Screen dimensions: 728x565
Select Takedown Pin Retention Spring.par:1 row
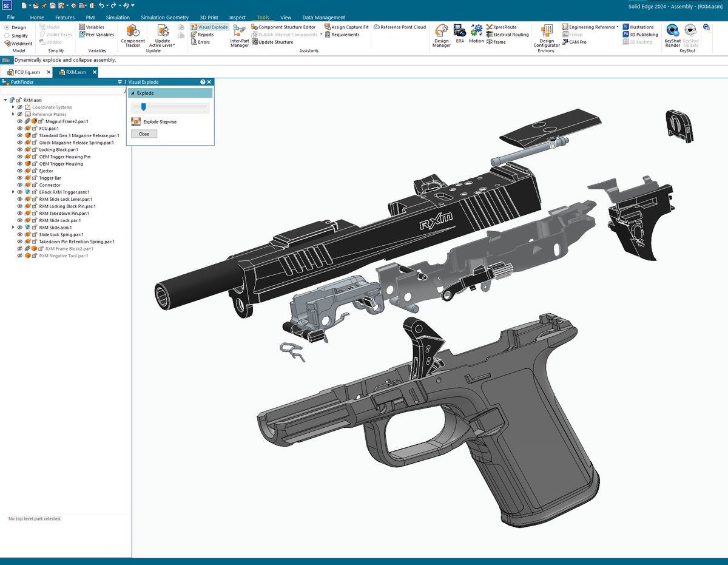coord(77,242)
